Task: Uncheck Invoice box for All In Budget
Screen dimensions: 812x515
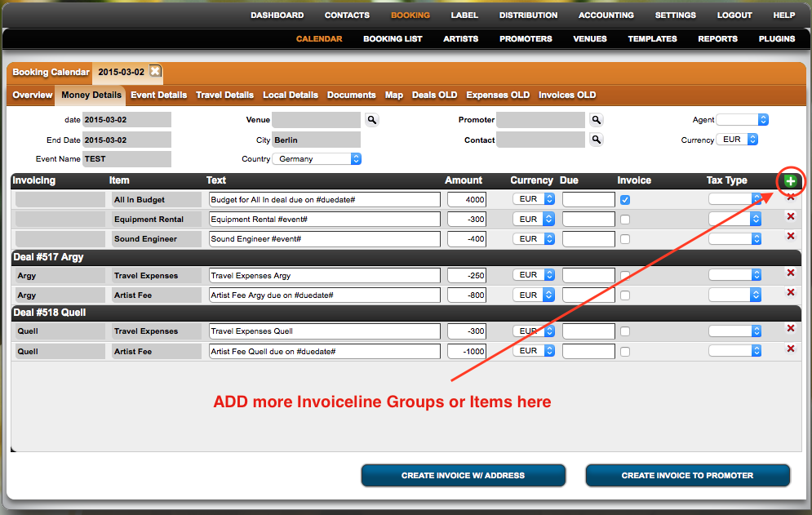Action: coord(625,200)
